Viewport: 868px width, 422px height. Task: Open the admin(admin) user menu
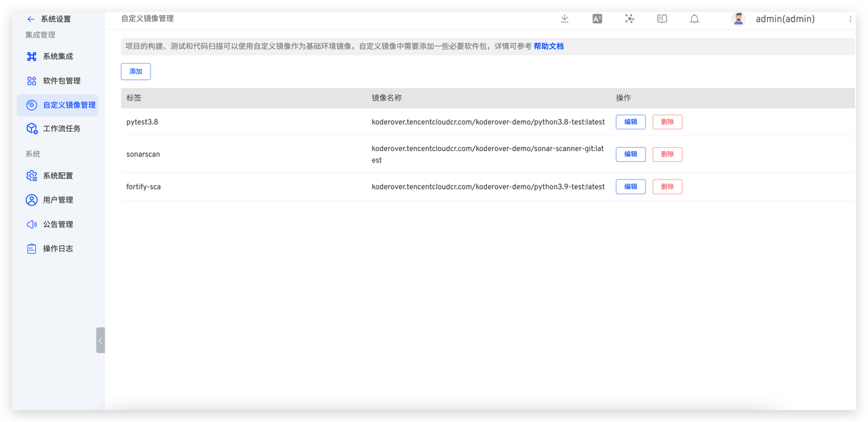pyautogui.click(x=785, y=19)
